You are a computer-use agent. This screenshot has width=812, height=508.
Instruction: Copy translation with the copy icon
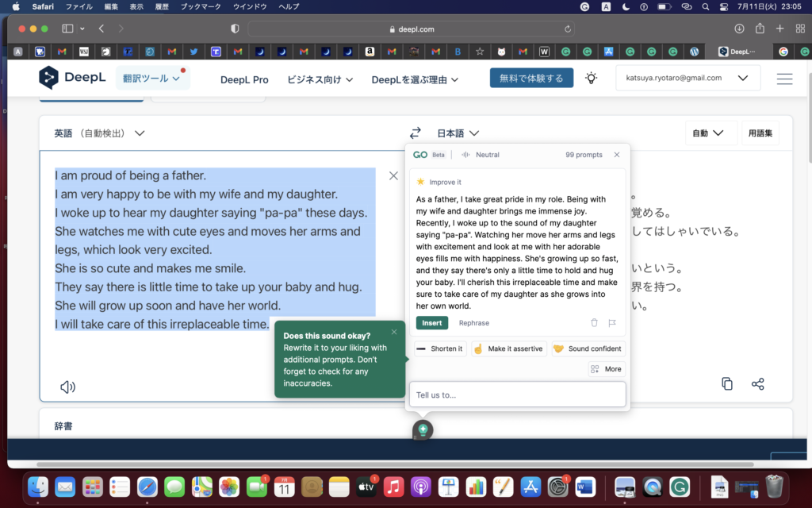(x=726, y=384)
